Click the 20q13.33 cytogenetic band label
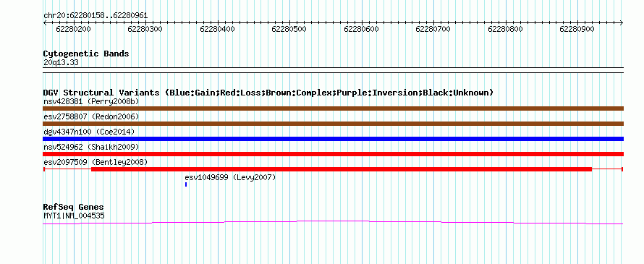 point(61,62)
